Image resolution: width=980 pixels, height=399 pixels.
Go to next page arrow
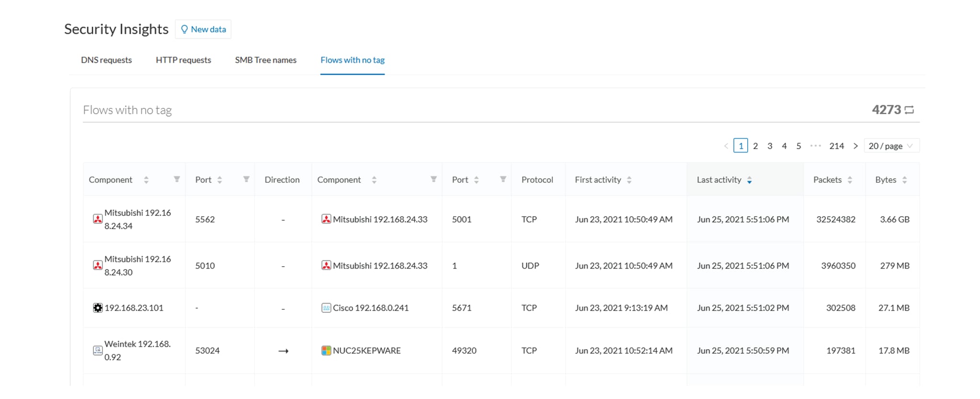click(x=855, y=146)
